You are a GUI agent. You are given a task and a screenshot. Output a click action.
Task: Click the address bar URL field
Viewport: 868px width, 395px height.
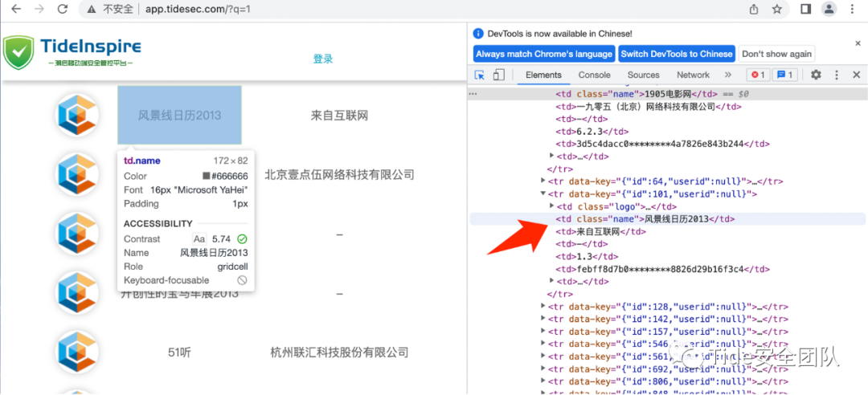coord(433,9)
